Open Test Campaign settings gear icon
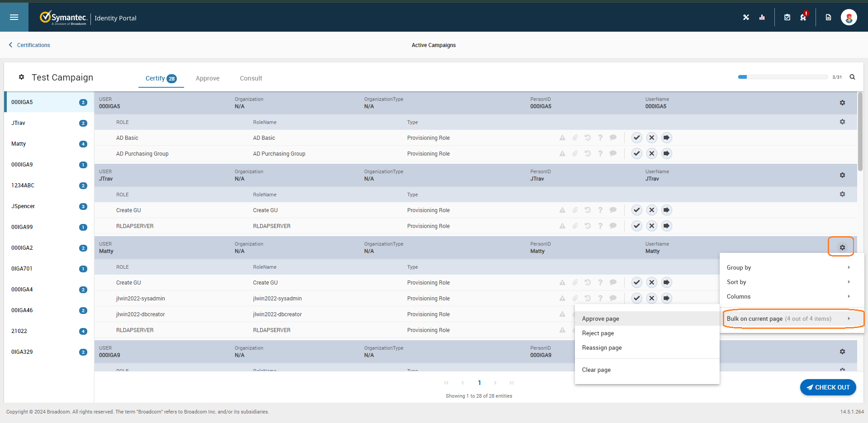Image resolution: width=868 pixels, height=423 pixels. point(21,77)
